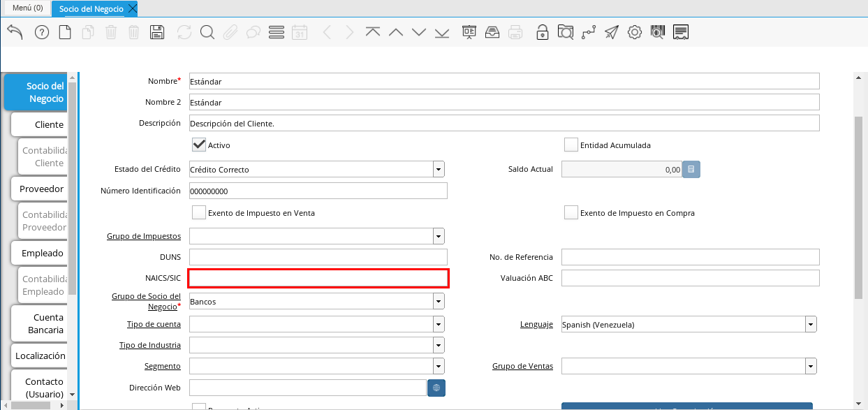Viewport: 868px width, 410px height.
Task: Click the undo changes arrow icon
Action: [15, 32]
